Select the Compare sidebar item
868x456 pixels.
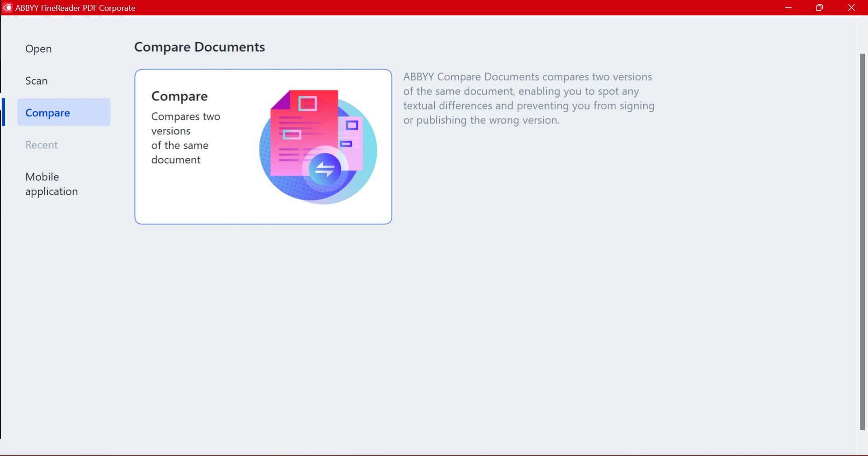(64, 112)
